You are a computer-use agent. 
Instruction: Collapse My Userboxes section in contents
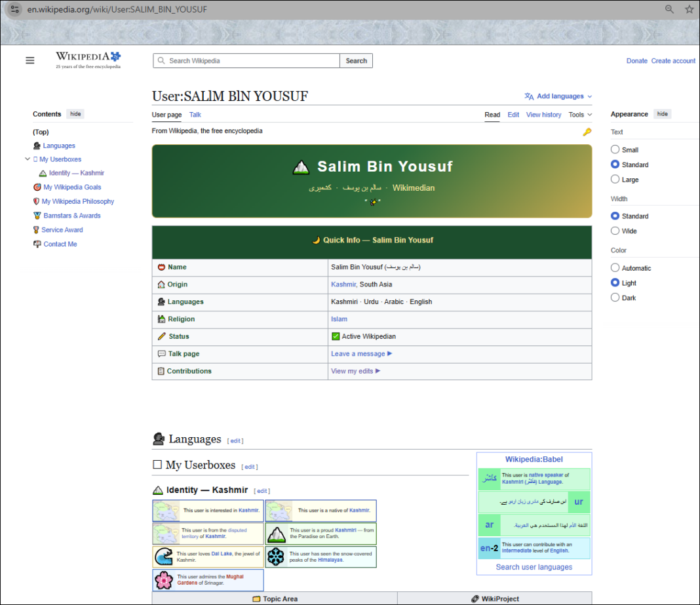[x=28, y=159]
